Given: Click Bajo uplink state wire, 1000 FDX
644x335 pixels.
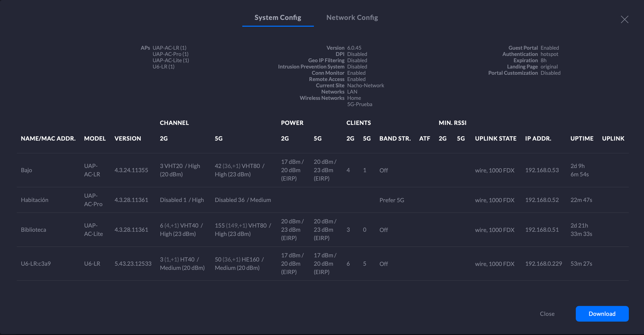Looking at the screenshot, I should 495,170.
